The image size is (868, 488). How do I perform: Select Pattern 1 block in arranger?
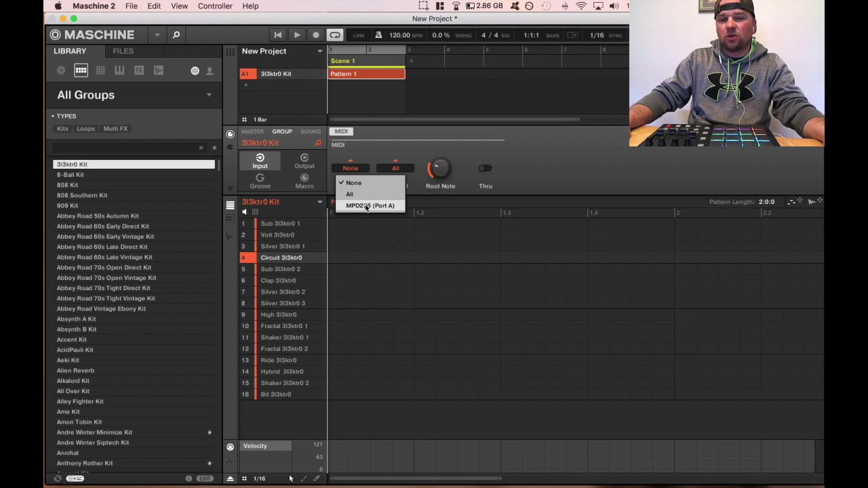(366, 74)
